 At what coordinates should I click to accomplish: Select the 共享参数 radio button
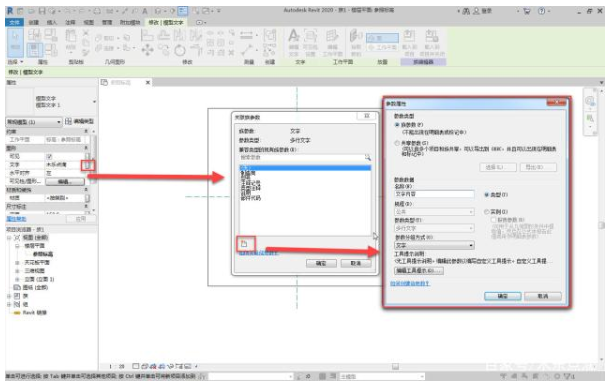(397, 143)
